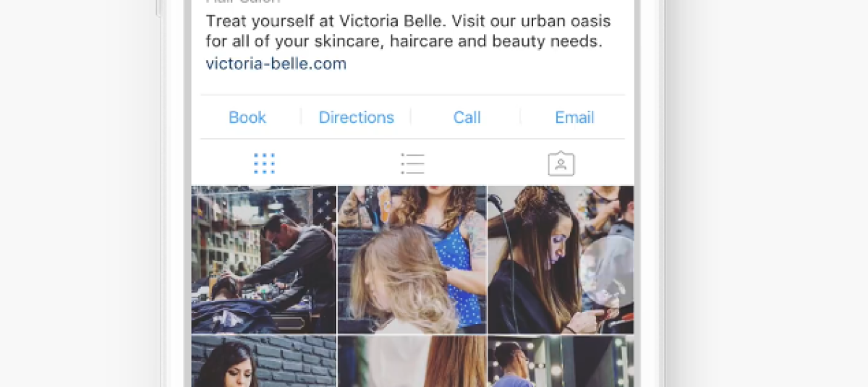This screenshot has height=387, width=868.
Task: Open the barber cutting hair photo
Action: [x=264, y=260]
